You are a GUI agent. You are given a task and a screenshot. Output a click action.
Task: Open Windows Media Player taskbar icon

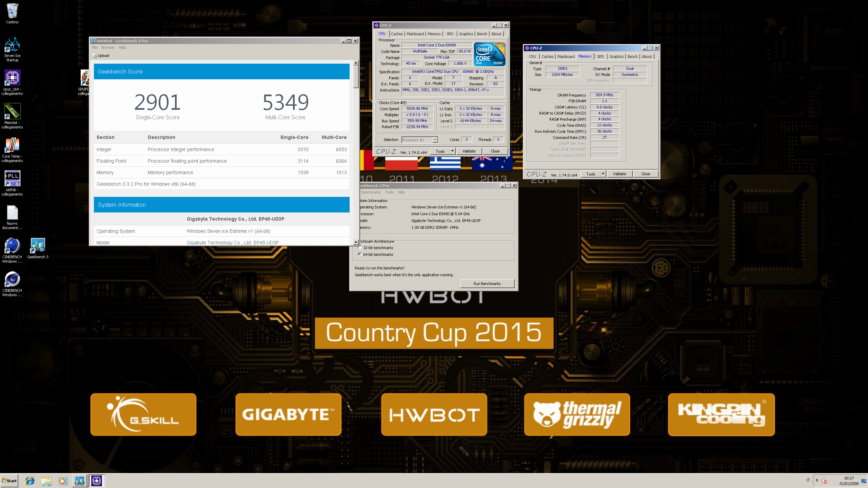click(62, 481)
